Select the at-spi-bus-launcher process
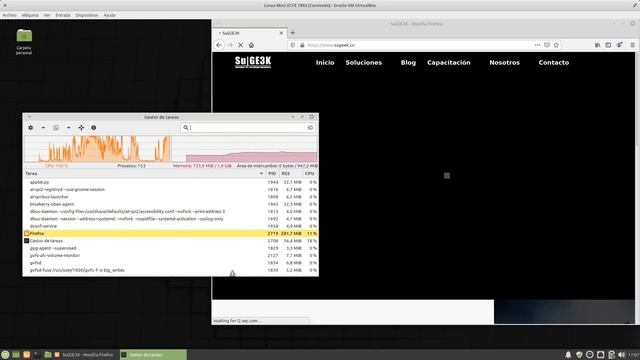Image resolution: width=640 pixels, height=360 pixels. point(171,197)
